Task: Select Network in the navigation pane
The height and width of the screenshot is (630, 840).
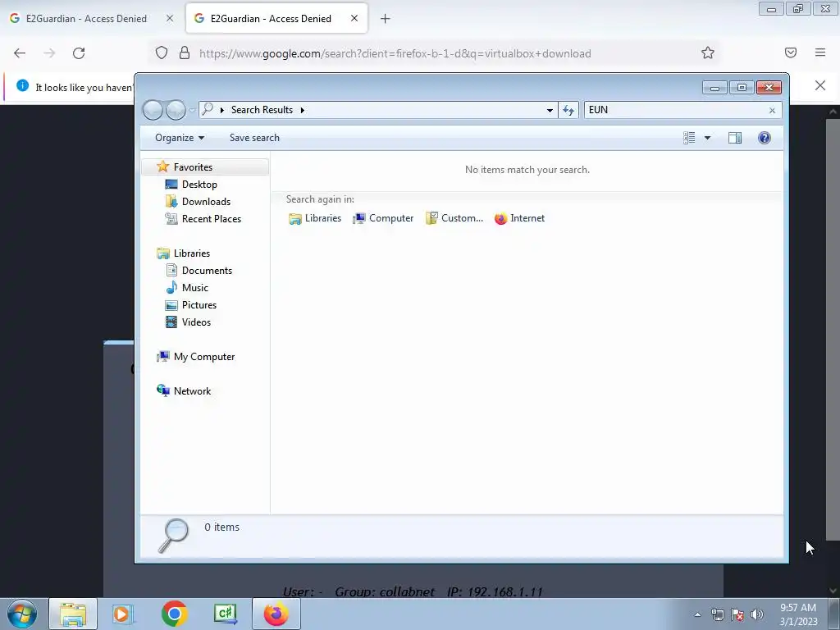Action: click(x=192, y=391)
